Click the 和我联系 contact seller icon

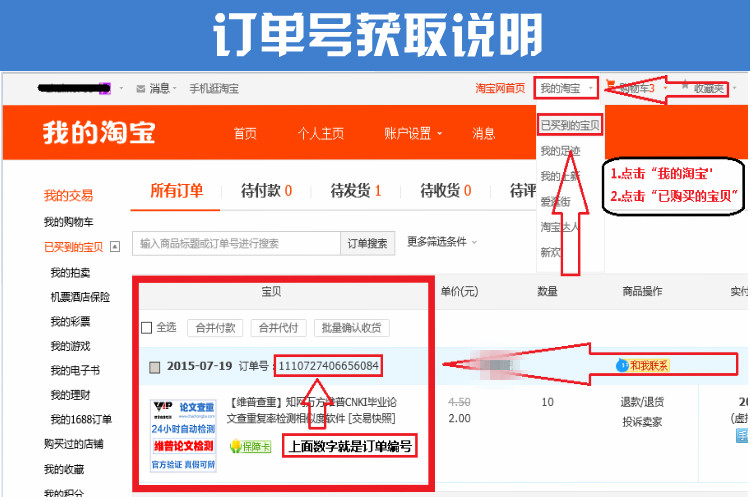(x=643, y=366)
